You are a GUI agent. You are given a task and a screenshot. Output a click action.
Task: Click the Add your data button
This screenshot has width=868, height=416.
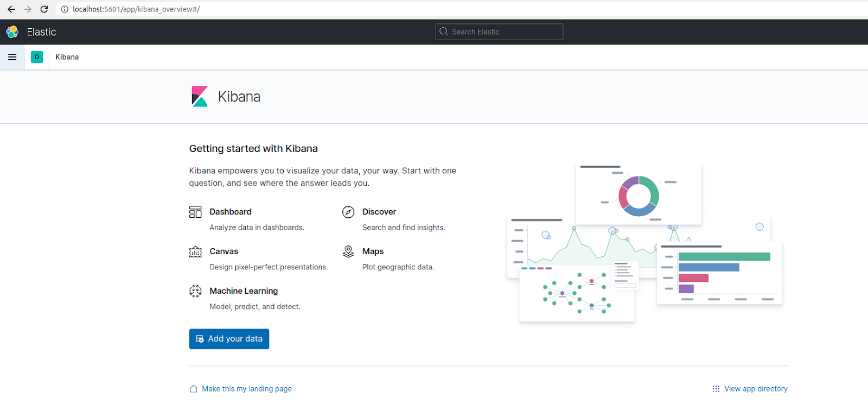[x=229, y=339]
